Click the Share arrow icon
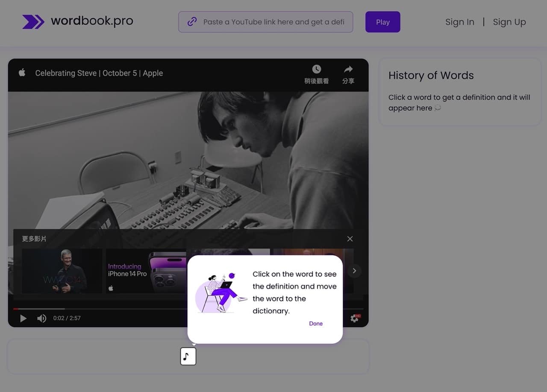Image resolution: width=547 pixels, height=392 pixels. pyautogui.click(x=348, y=69)
